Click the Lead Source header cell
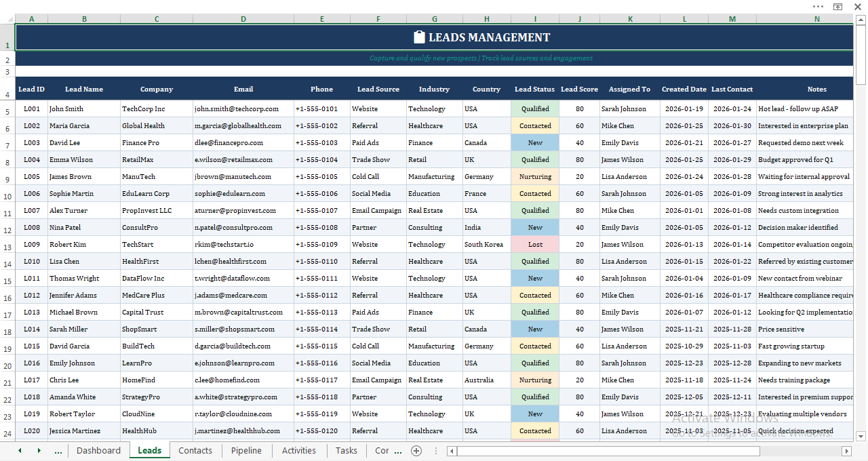868x461 pixels. click(378, 89)
